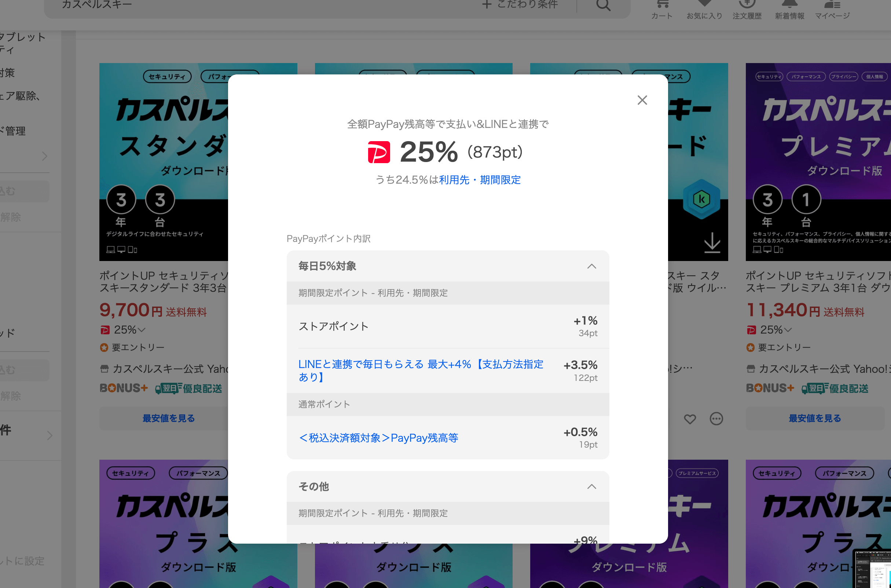This screenshot has height=588, width=891.
Task: Open 利用先・期間限定 link
Action: pos(480,180)
